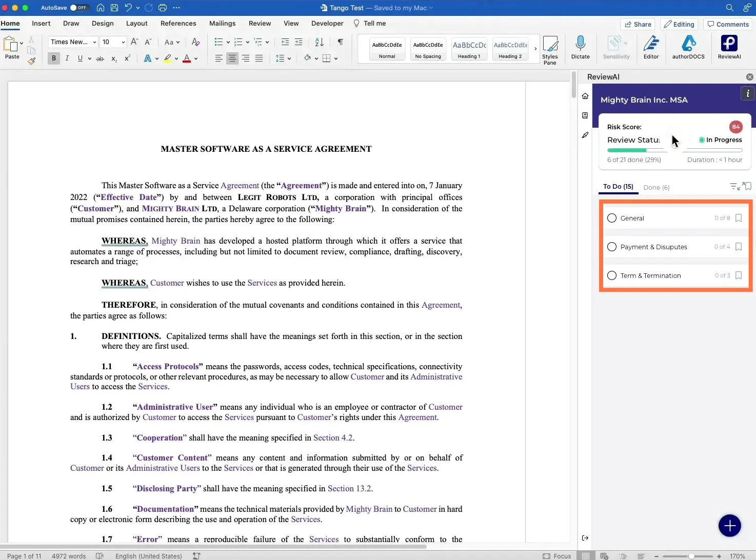Click the Editing mode button

[x=679, y=24]
